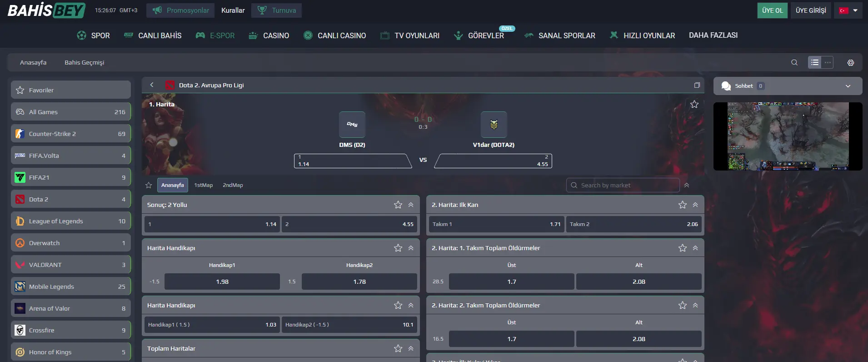This screenshot has width=868, height=362.
Task: Open GÖREVLER section
Action: coord(479,35)
